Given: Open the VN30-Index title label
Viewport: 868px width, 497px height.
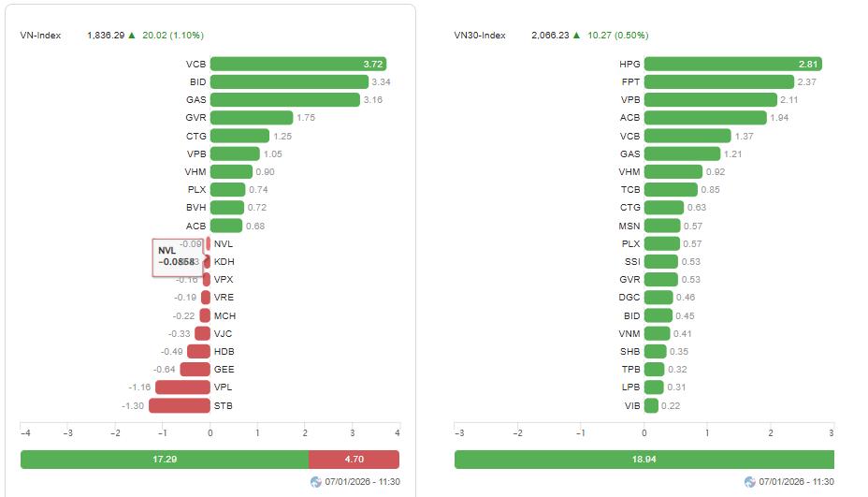Looking at the screenshot, I should 480,35.
